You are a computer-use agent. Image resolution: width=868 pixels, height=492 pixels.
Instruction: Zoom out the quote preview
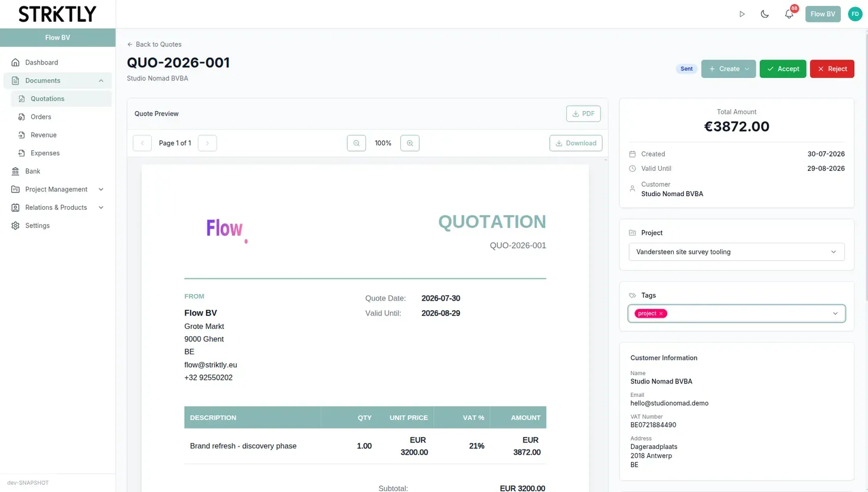356,143
